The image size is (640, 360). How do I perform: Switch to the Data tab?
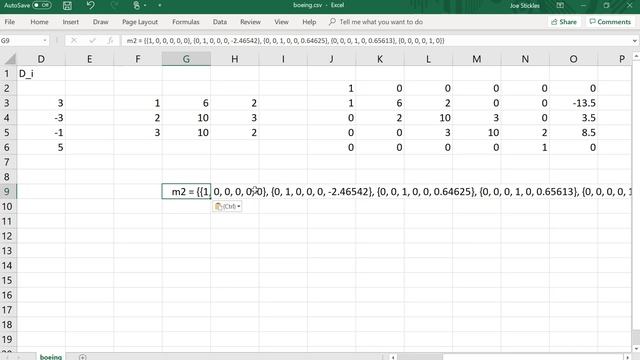point(220,22)
